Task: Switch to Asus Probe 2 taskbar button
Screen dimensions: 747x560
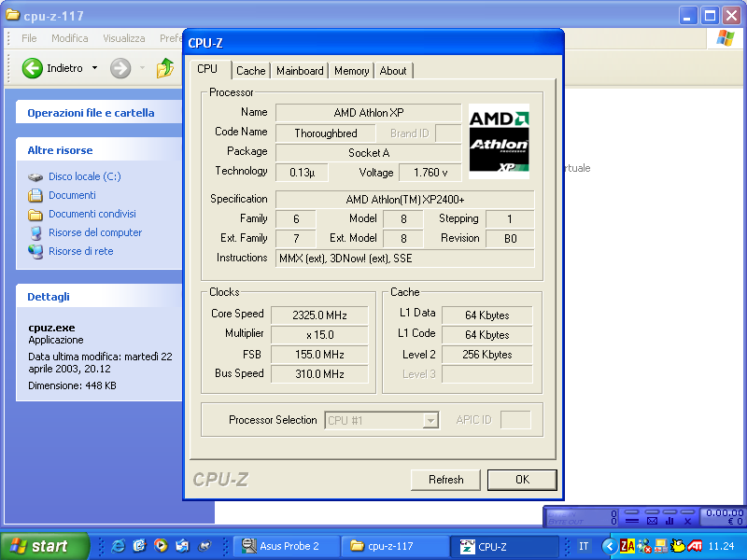Action: click(289, 546)
